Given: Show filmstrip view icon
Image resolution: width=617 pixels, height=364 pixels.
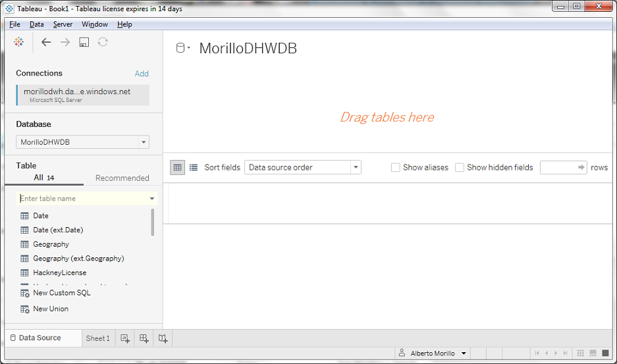Looking at the screenshot, I should [593, 353].
